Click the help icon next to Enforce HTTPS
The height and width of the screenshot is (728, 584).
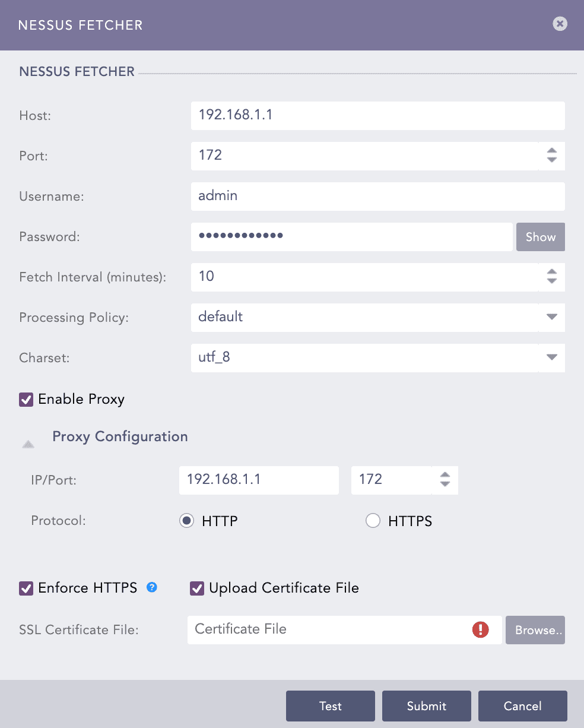(152, 587)
